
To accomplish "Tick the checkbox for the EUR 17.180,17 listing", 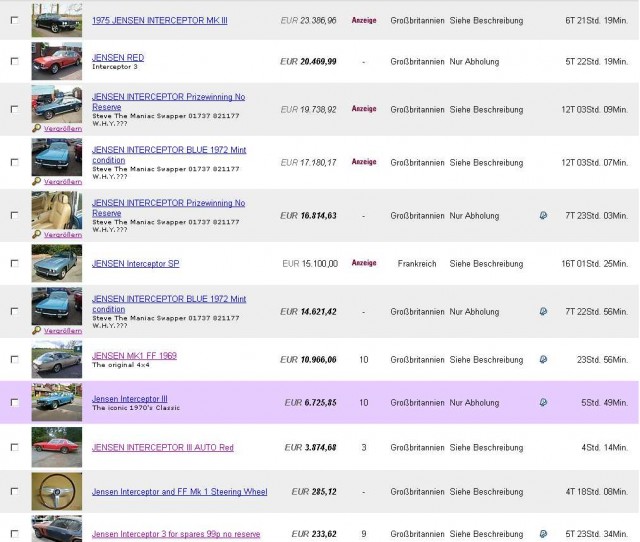I will (x=15, y=162).
